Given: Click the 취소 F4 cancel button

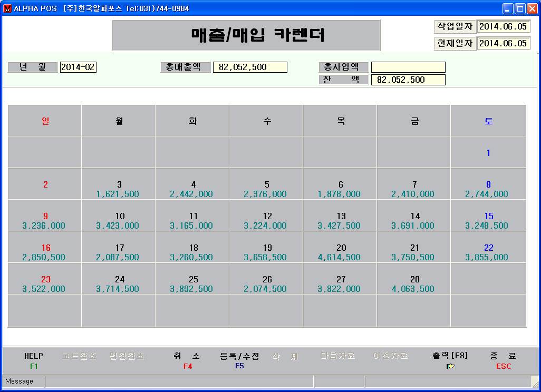Looking at the screenshot, I should click(187, 360).
